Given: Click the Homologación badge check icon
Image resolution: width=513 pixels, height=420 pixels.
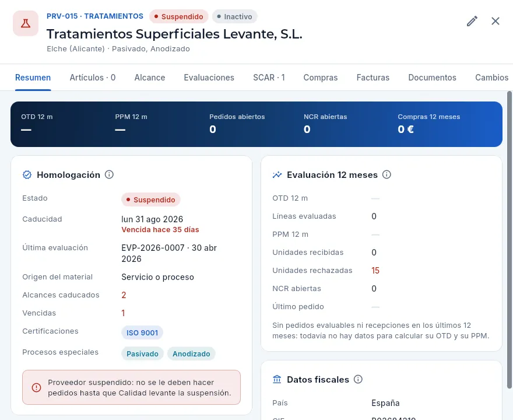Looking at the screenshot, I should (27, 175).
